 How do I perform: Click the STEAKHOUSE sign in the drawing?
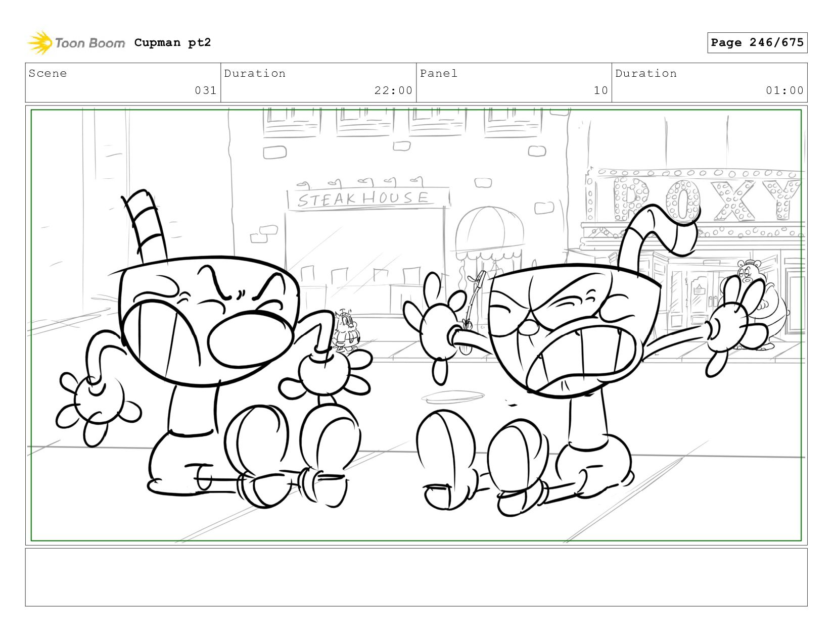point(368,198)
